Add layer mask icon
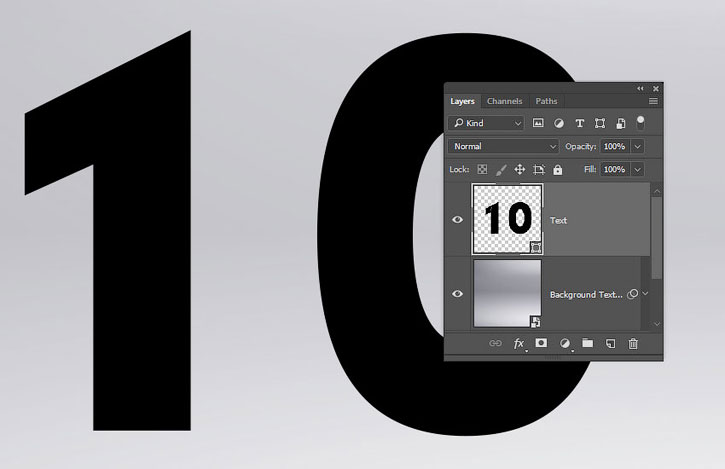Screen dimensions: 725x469 [541, 343]
